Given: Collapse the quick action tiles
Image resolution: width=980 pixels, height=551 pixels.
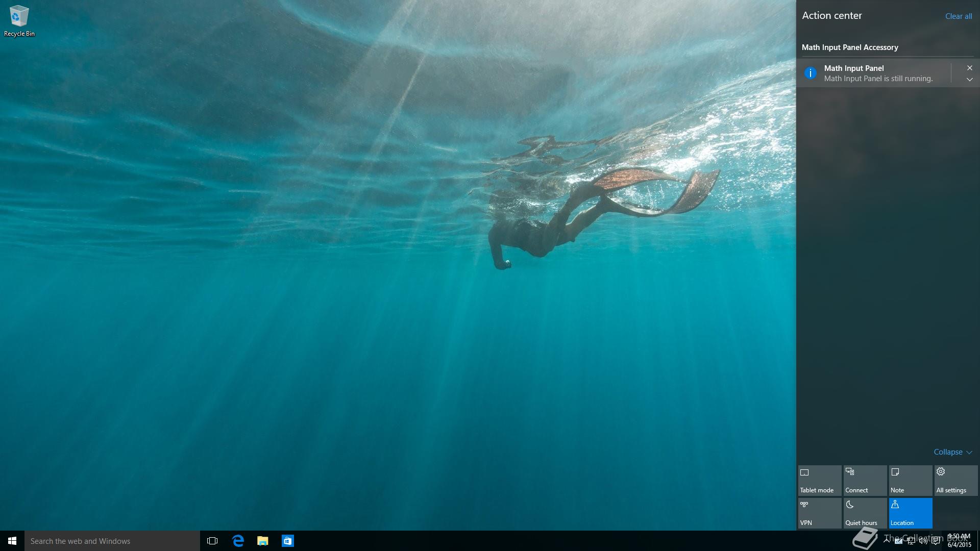Looking at the screenshot, I should [953, 452].
